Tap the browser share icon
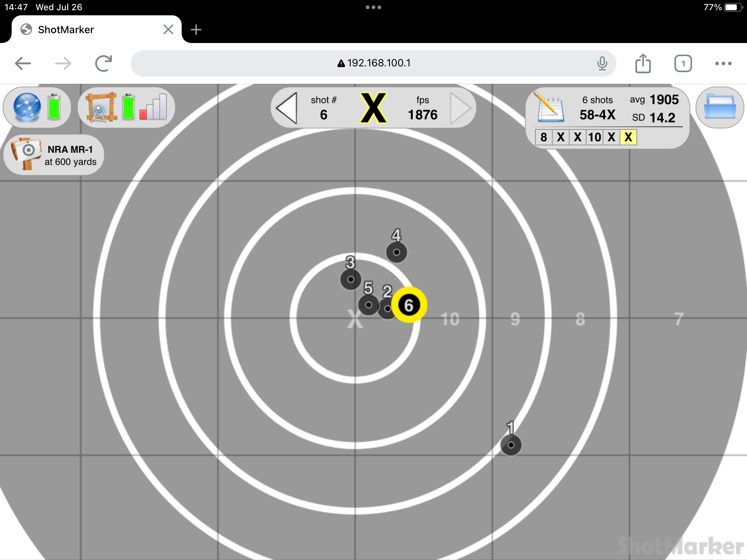 coord(643,64)
